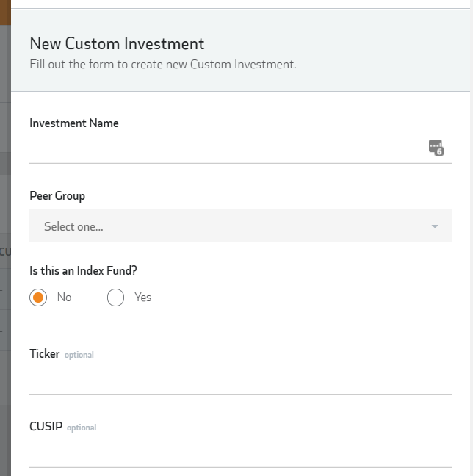Click the 'No' label text
This screenshot has height=476, width=473.
coord(65,297)
